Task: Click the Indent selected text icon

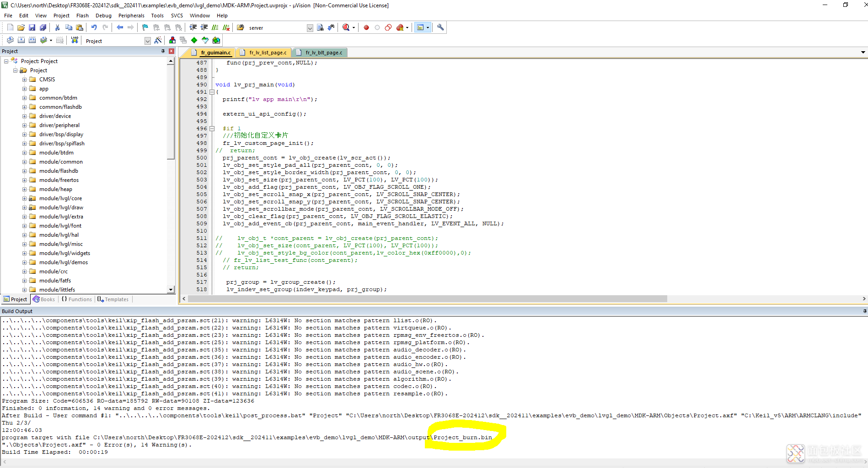Action: 193,27
